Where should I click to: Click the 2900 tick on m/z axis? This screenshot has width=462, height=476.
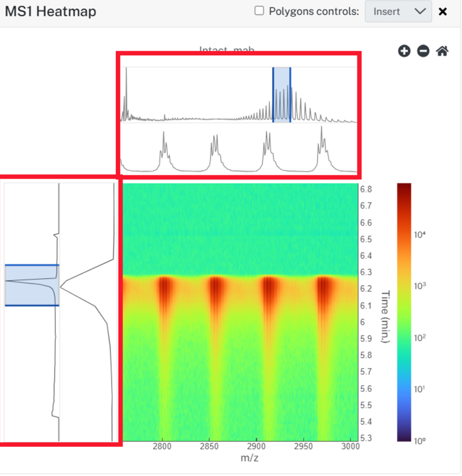[256, 446]
